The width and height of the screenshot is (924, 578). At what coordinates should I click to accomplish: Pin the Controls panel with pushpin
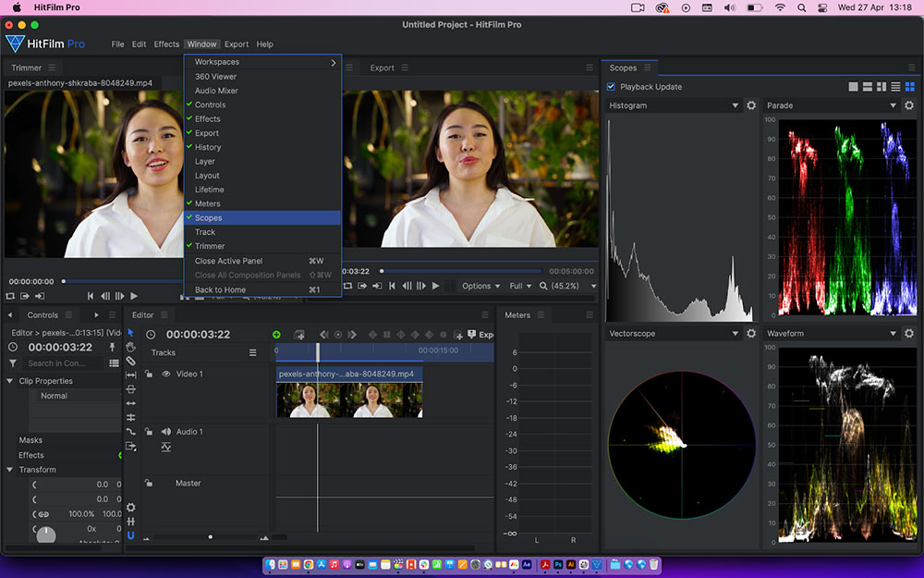pos(112,348)
